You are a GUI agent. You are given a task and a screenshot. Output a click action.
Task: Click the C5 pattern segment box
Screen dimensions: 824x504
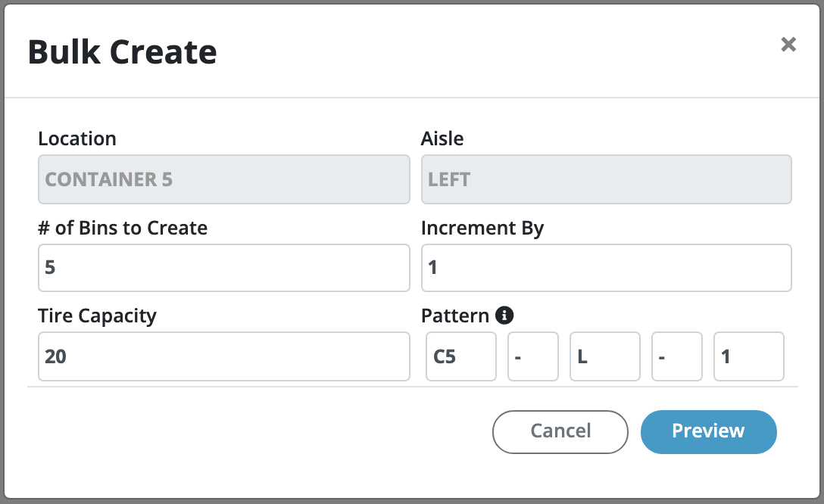[x=460, y=356]
